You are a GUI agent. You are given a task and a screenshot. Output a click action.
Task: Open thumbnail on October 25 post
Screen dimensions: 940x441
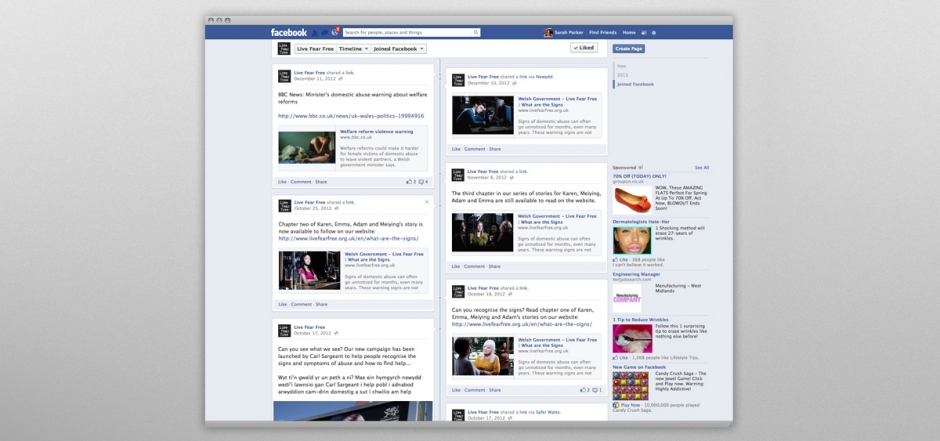(x=309, y=270)
